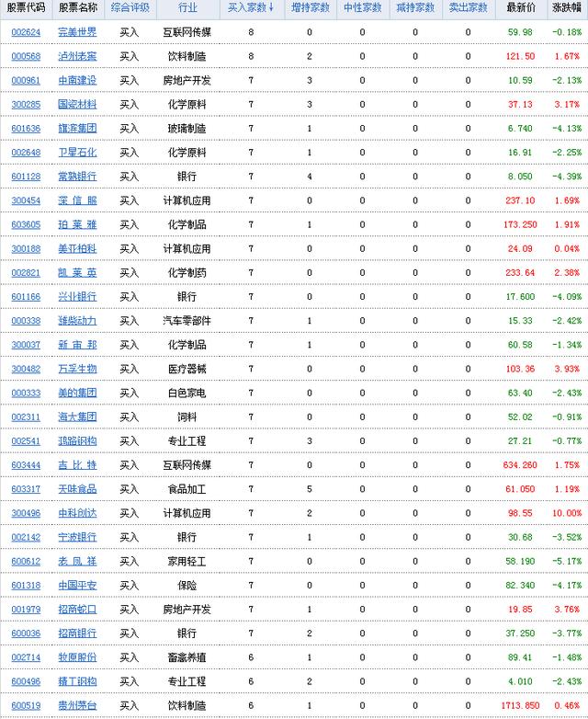Sort by 卖出家数 column header
Screen dimensions: 588x719
(x=468, y=7)
